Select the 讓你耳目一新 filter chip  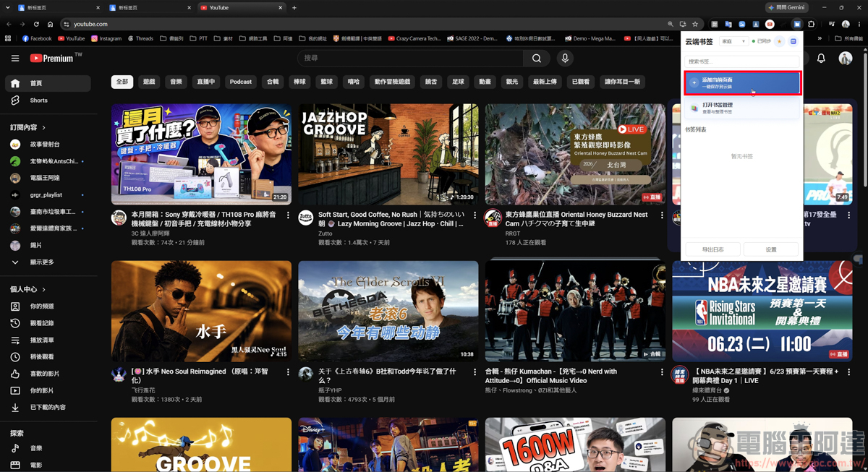(x=622, y=82)
